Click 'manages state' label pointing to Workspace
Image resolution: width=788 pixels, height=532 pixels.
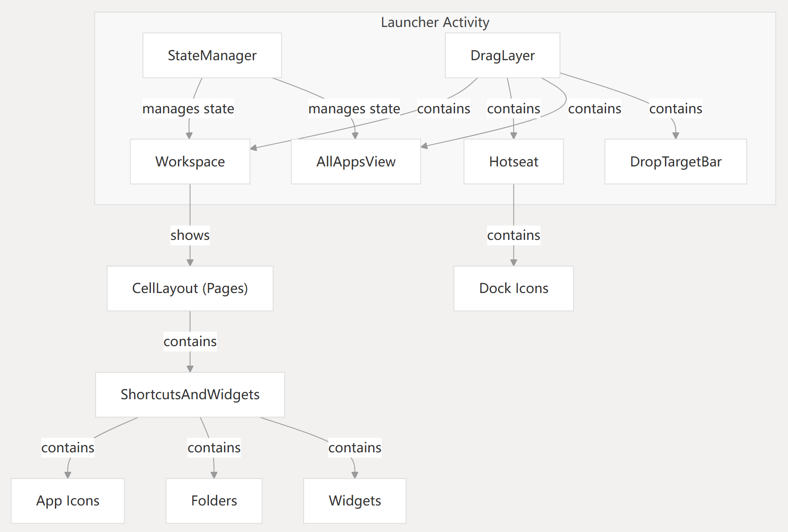[x=188, y=108]
